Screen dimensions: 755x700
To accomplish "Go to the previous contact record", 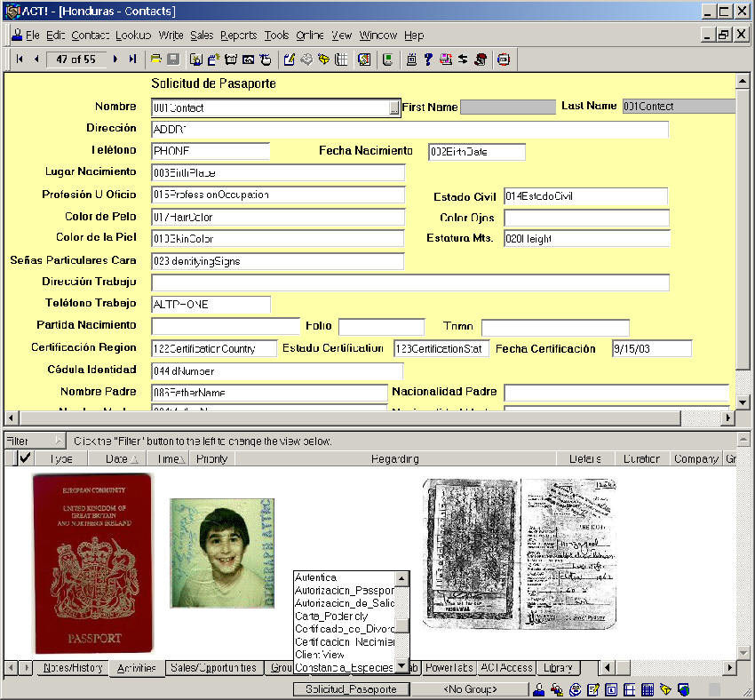I will pos(36,59).
